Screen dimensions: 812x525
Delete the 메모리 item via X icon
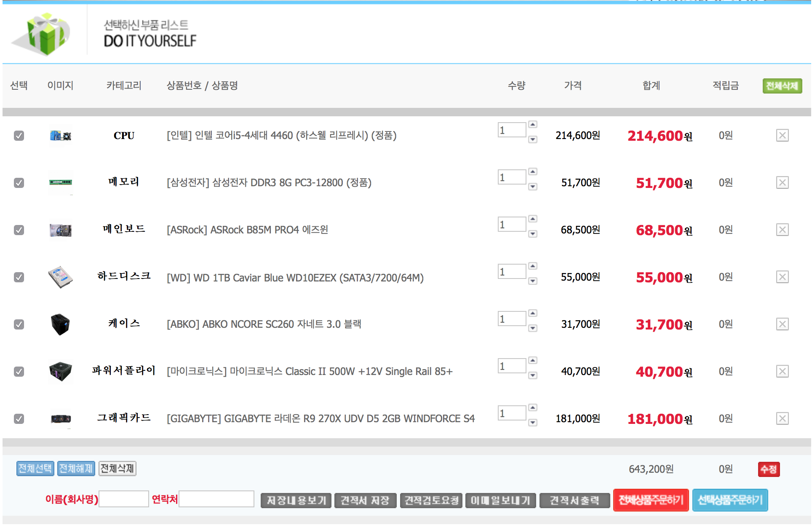pos(782,182)
